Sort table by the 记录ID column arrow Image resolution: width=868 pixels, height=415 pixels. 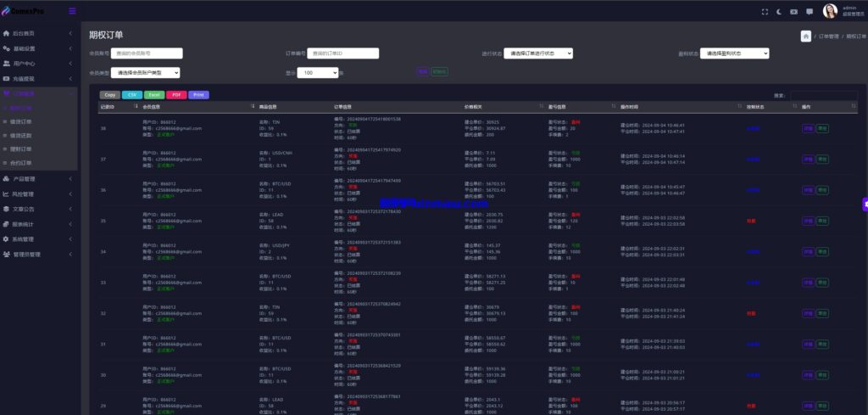coord(136,106)
